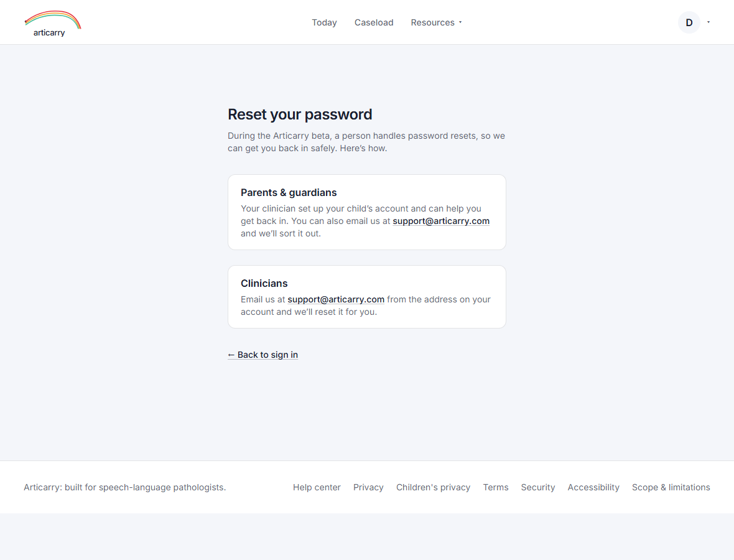
Task: Go back to sign in
Action: (x=262, y=355)
